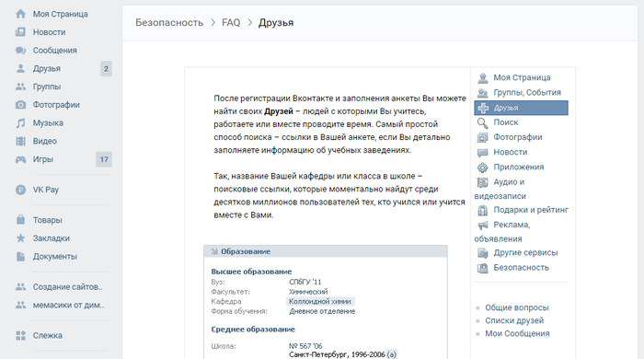Open the Слежка apps icon
The height and width of the screenshot is (359, 644).
tap(20, 336)
